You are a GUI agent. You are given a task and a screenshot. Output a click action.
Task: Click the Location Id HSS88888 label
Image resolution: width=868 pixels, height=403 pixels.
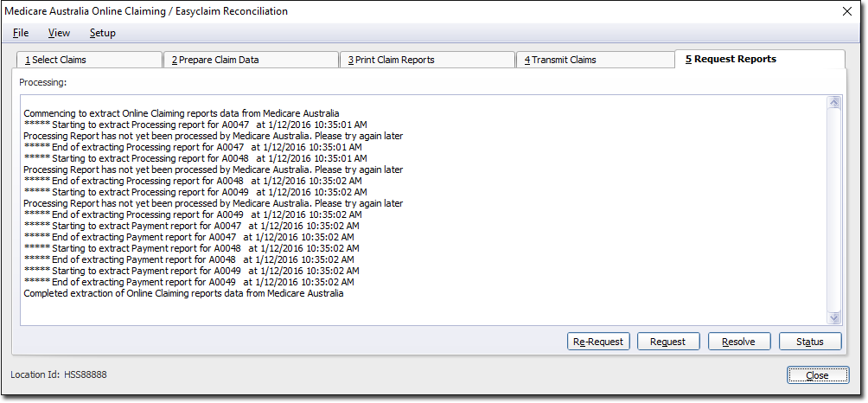[x=59, y=374]
